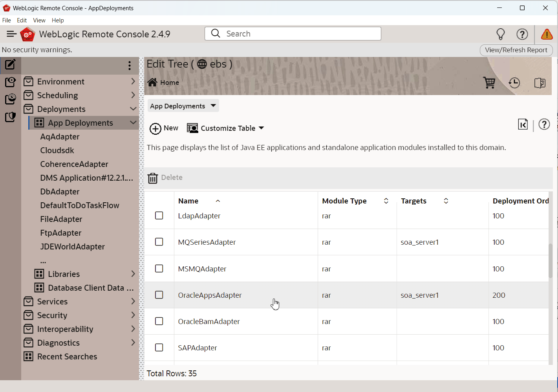The height and width of the screenshot is (392, 558).
Task: Collapse the App Deployments node arrow
Action: 133,123
